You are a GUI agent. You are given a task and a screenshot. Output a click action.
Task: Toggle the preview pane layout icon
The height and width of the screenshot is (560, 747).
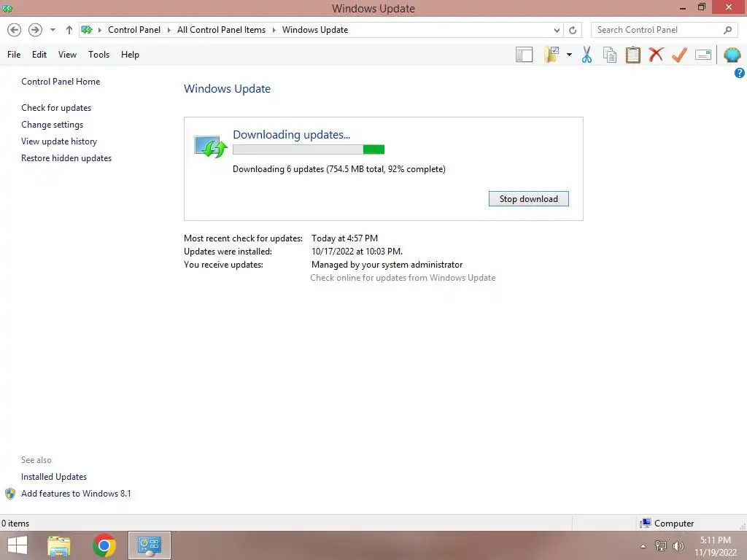(x=524, y=55)
